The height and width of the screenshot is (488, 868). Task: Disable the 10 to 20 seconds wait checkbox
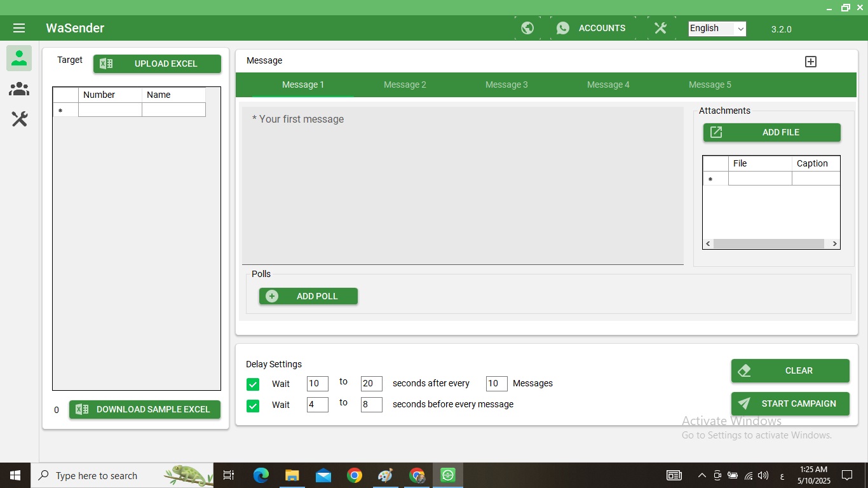coord(253,384)
